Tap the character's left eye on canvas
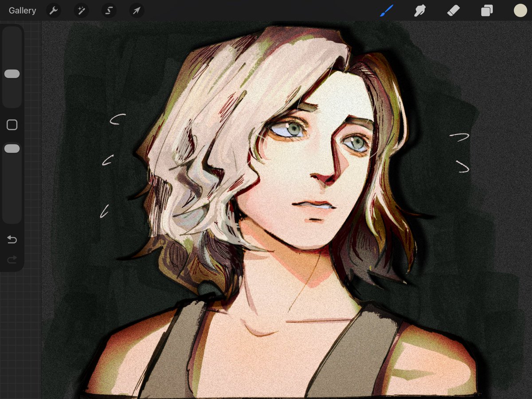532x399 pixels. click(x=356, y=143)
